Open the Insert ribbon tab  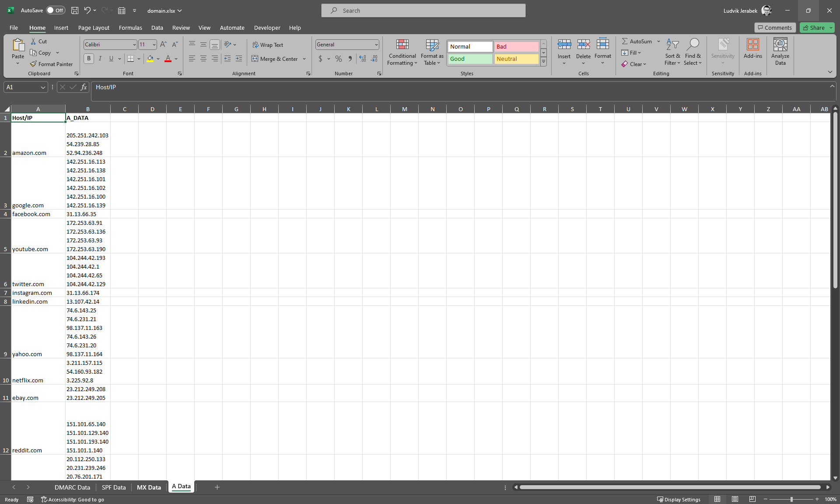[61, 28]
